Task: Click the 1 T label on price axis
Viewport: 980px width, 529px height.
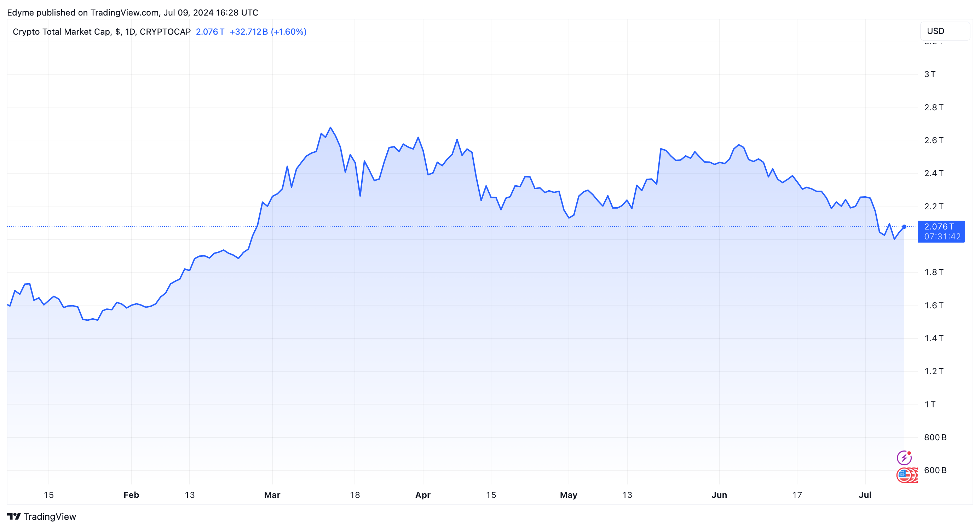Action: [x=930, y=404]
